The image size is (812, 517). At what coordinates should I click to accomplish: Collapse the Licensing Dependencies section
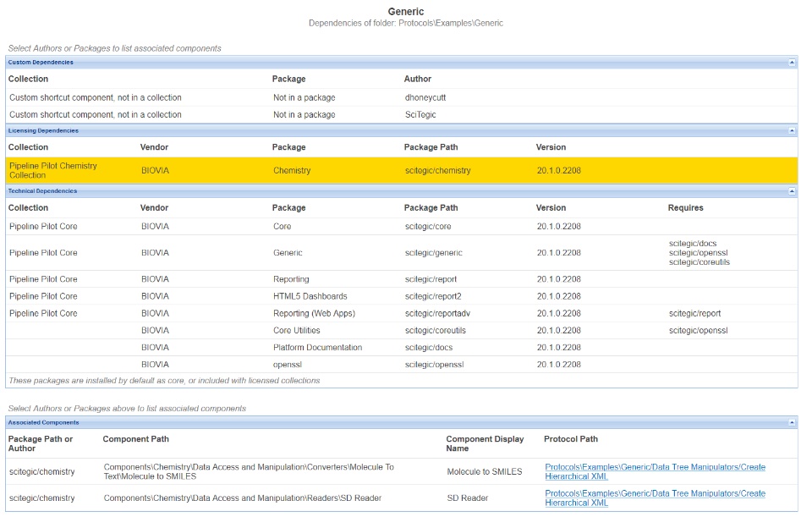click(792, 130)
